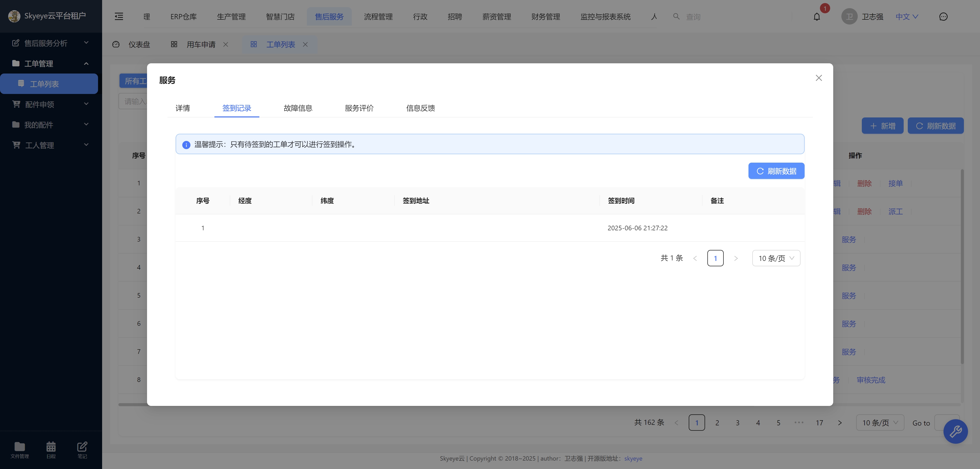Open dialog 10 条/页 page-size dropdown

tap(776, 258)
